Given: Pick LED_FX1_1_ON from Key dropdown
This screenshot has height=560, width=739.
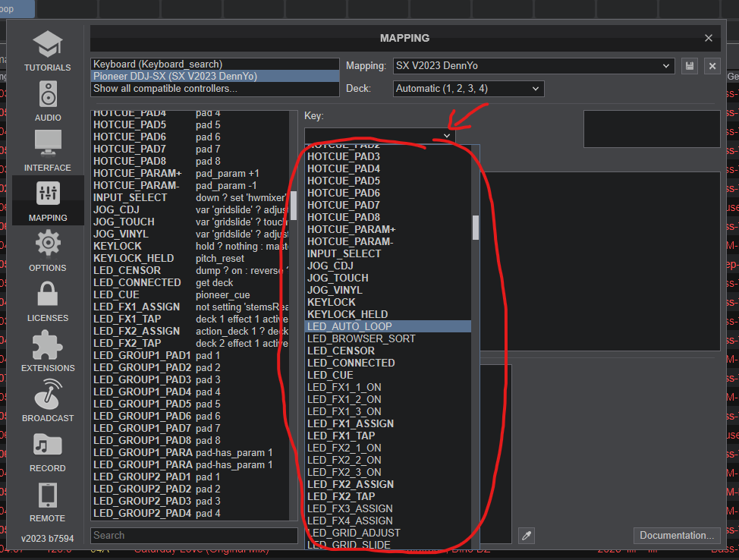Looking at the screenshot, I should coord(388,387).
